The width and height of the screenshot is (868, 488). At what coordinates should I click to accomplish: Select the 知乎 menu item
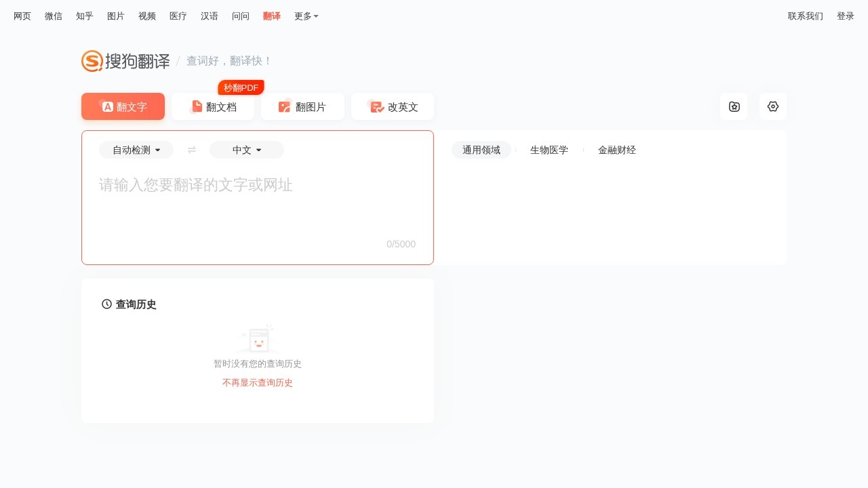pos(84,16)
